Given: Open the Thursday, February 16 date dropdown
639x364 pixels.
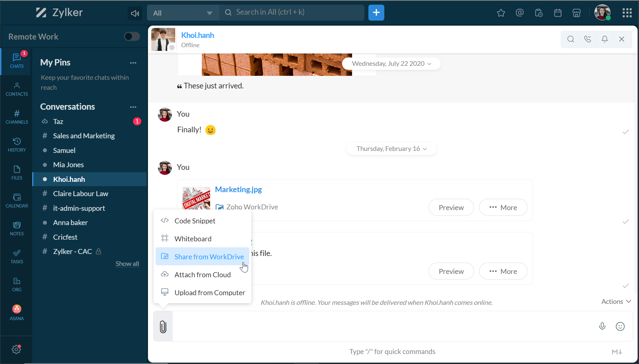Looking at the screenshot, I should 391,149.
